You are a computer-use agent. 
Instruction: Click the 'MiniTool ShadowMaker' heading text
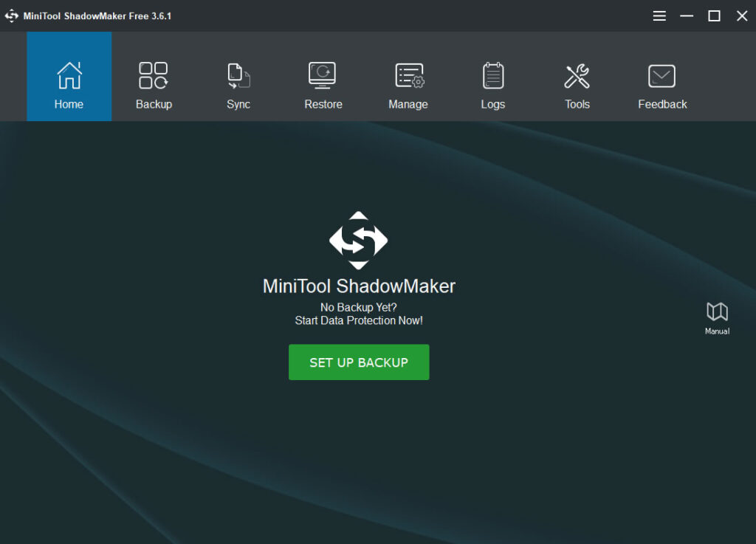359,286
